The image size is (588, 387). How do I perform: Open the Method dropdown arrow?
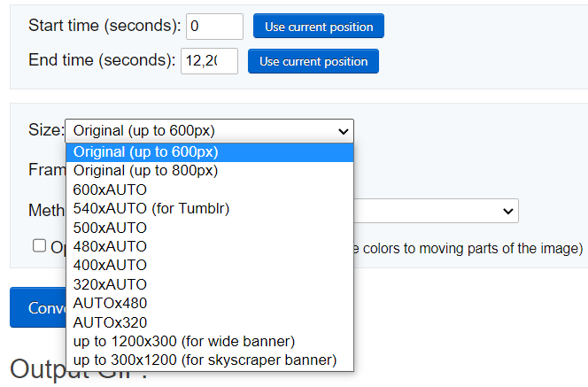point(507,211)
